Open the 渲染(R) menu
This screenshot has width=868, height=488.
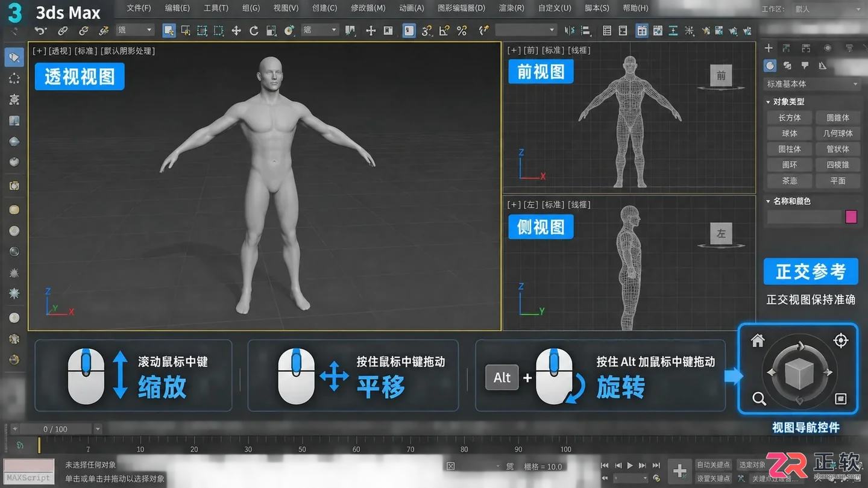coord(511,8)
